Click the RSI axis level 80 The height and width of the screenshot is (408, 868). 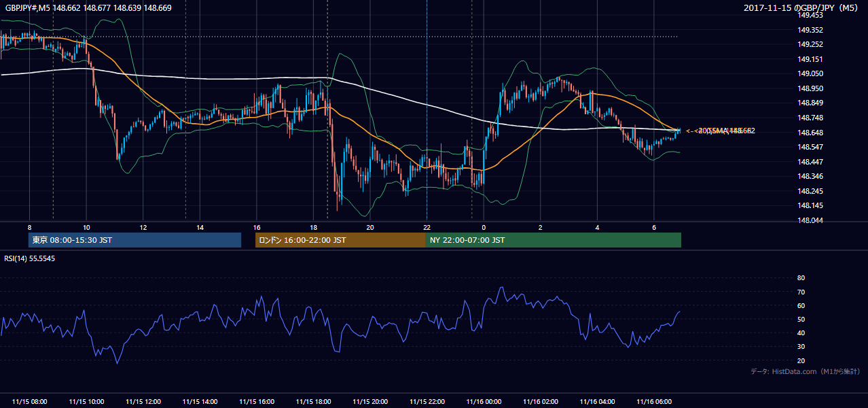coord(801,278)
